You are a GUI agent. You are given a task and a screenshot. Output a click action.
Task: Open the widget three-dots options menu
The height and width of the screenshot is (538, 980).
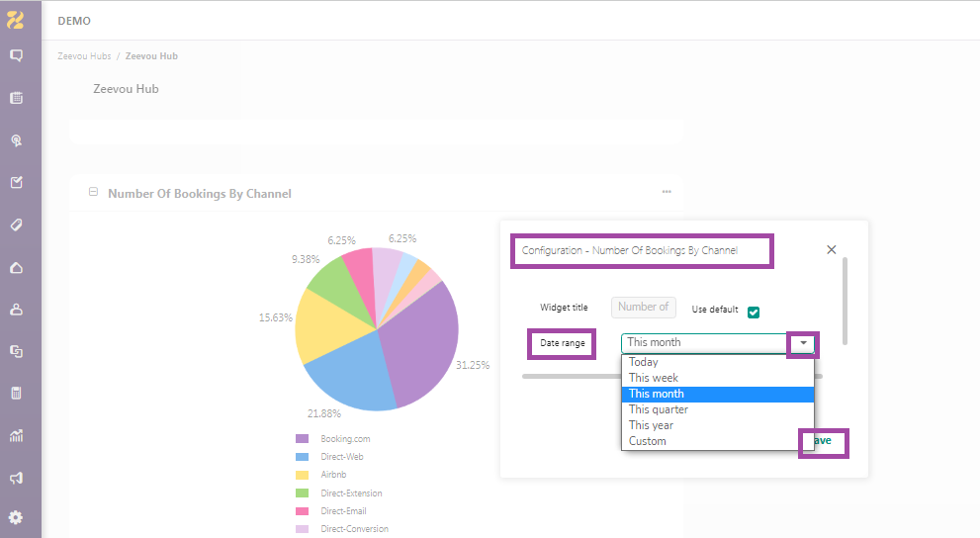coord(667,192)
